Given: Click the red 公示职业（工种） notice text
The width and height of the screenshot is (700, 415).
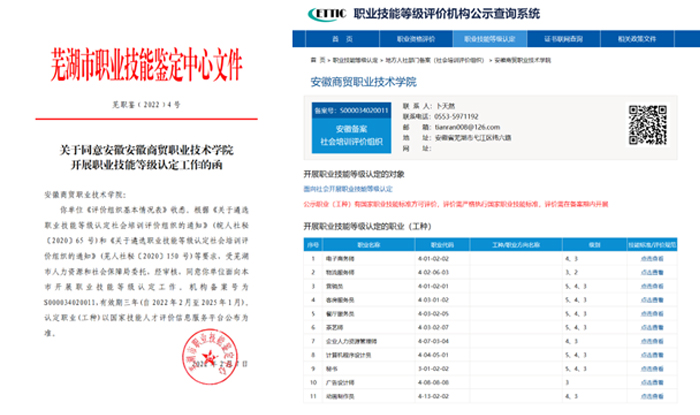Looking at the screenshot, I should point(456,204).
